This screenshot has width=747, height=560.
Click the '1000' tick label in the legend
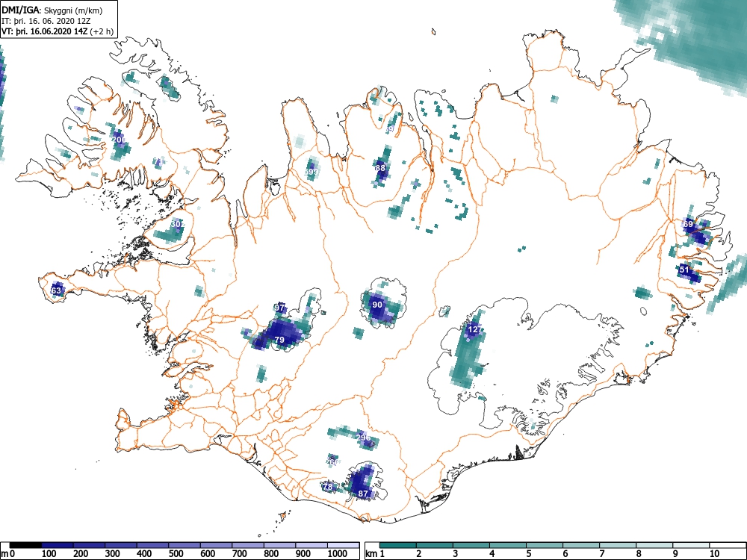pyautogui.click(x=337, y=554)
